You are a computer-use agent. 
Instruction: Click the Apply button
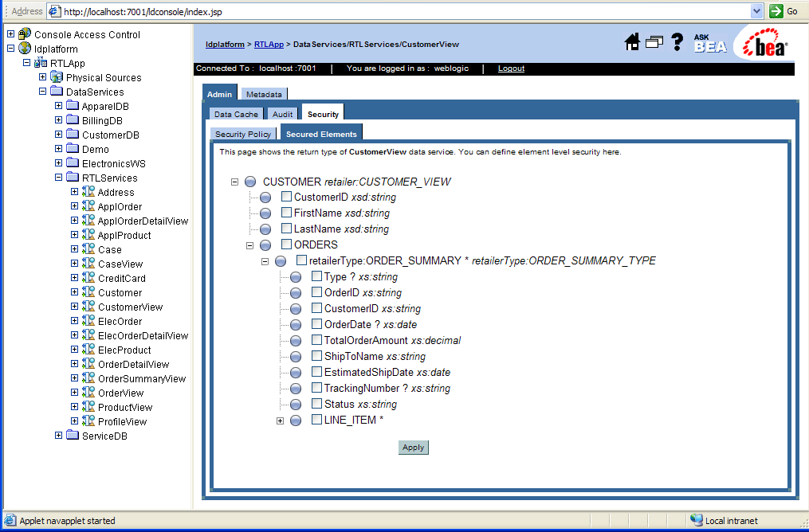pos(414,448)
